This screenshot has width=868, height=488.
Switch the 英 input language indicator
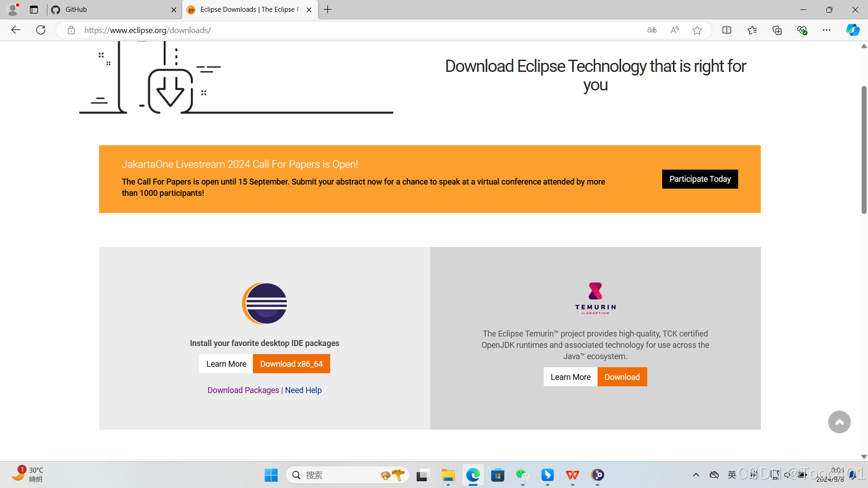tap(731, 475)
